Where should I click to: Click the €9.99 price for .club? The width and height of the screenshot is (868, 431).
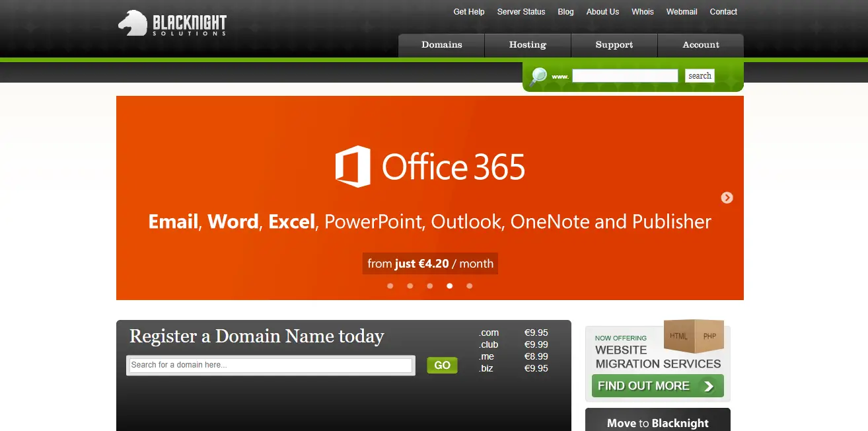[x=536, y=344]
